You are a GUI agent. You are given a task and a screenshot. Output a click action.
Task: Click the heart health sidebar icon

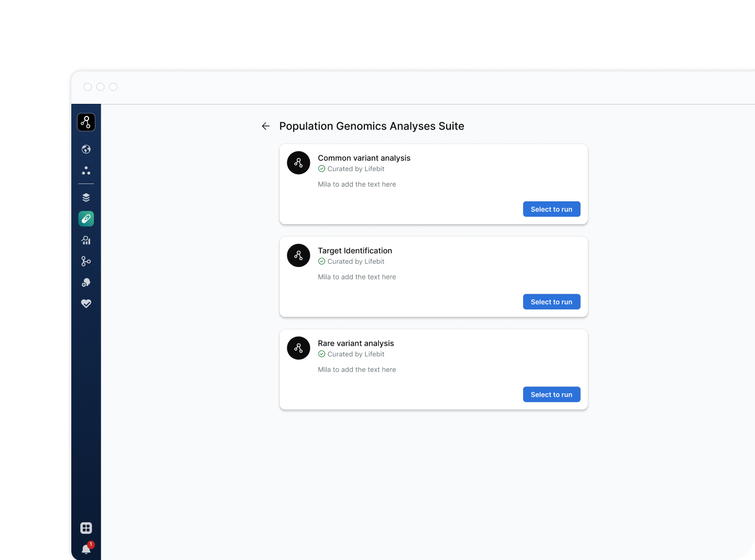click(x=86, y=304)
